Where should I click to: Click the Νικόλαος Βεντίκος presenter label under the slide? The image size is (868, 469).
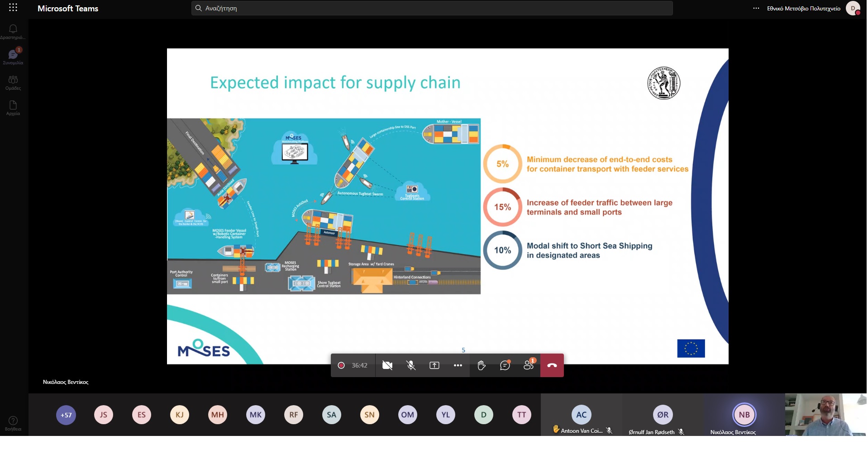(66, 382)
